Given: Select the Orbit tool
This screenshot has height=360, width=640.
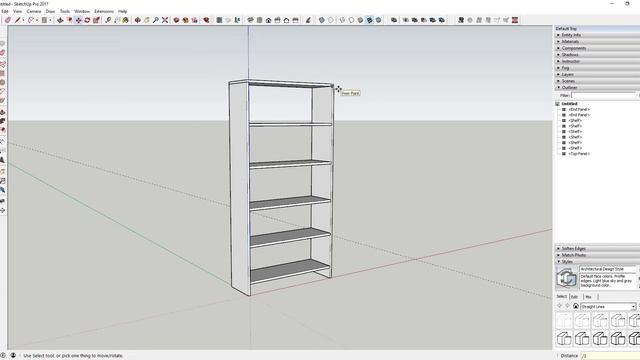Looking at the screenshot, I should [x=138, y=20].
